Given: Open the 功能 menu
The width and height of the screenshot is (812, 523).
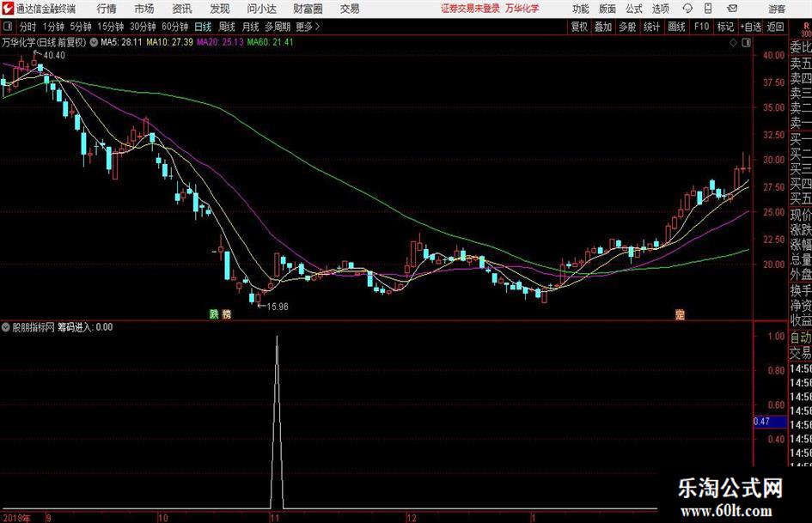Looking at the screenshot, I should pyautogui.click(x=581, y=9).
